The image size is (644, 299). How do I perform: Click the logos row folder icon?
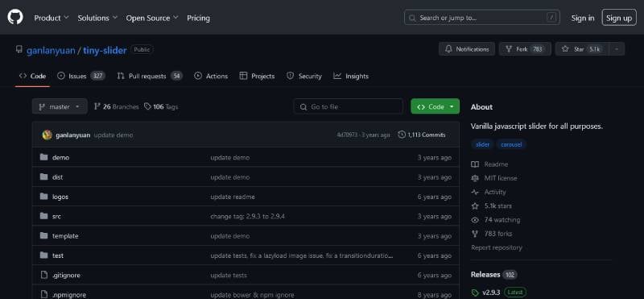coord(44,197)
